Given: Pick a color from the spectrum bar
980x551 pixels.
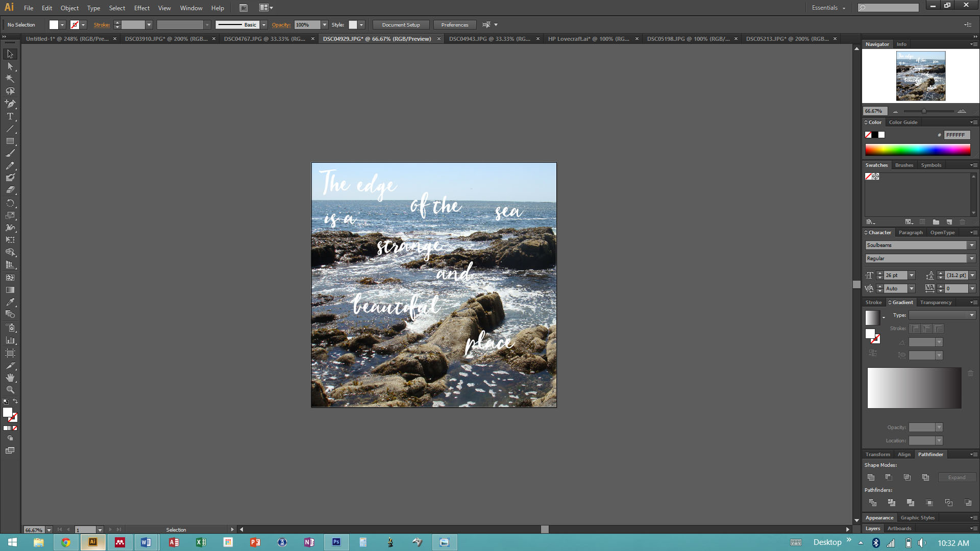Looking at the screenshot, I should coord(917,149).
